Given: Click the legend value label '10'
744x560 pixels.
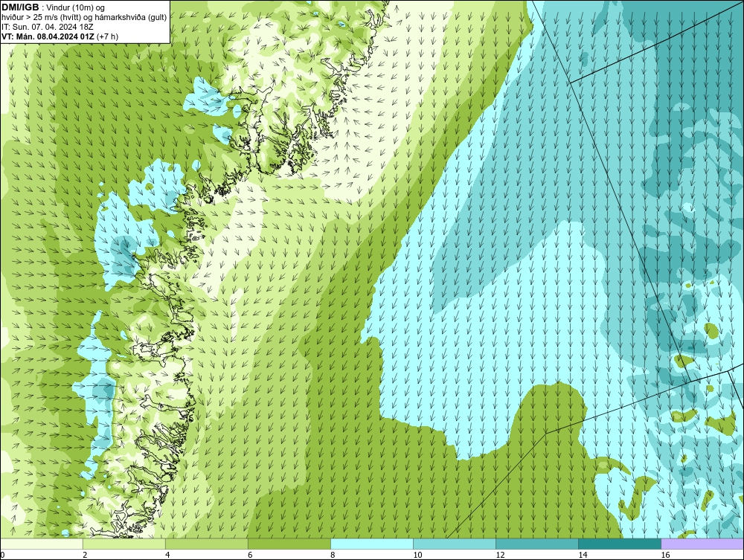Looking at the screenshot, I should 417,555.
